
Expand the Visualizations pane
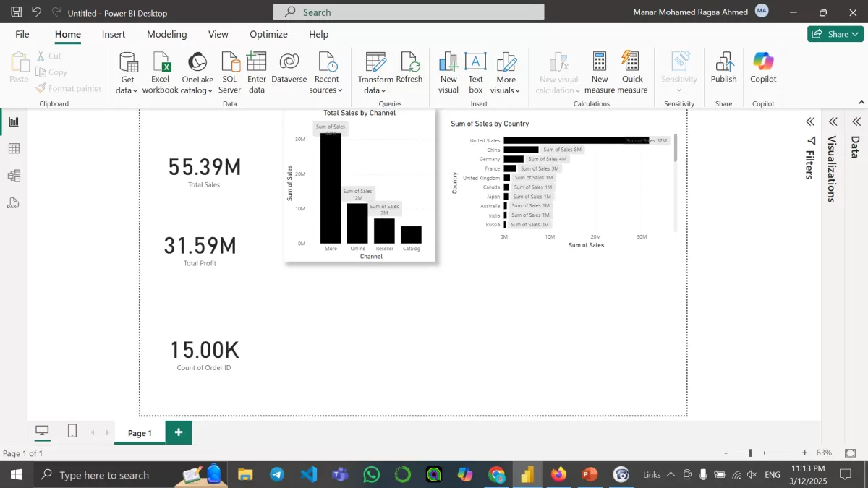pyautogui.click(x=833, y=122)
